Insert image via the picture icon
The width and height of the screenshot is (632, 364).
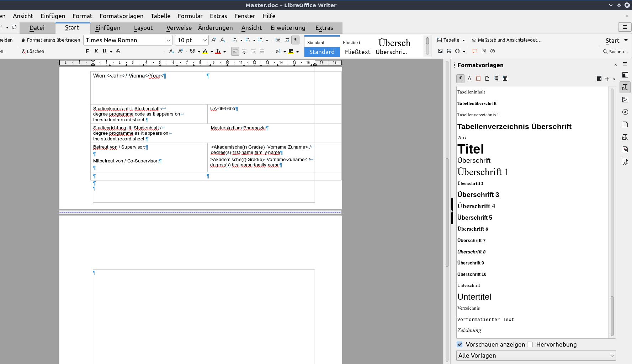[440, 52]
